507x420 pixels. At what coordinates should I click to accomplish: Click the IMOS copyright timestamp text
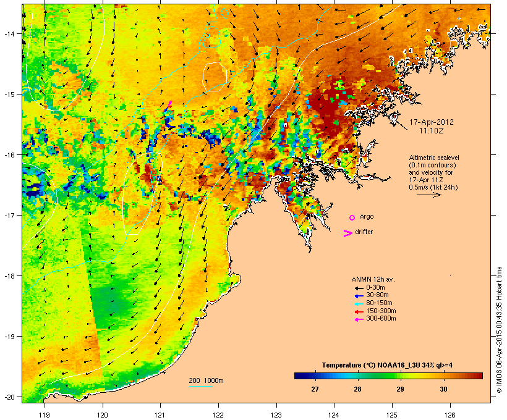point(499,330)
